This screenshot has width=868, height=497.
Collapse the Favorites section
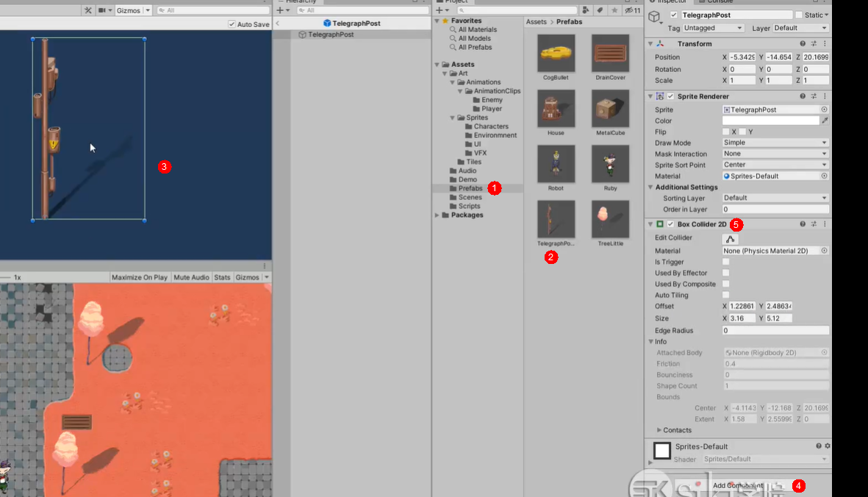pyautogui.click(x=437, y=21)
